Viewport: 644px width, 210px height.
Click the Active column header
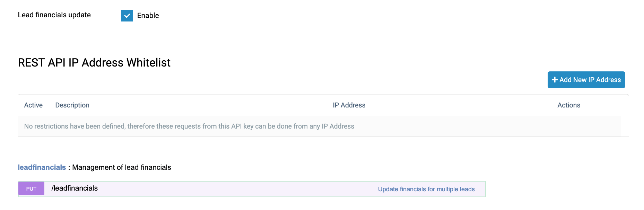33,105
